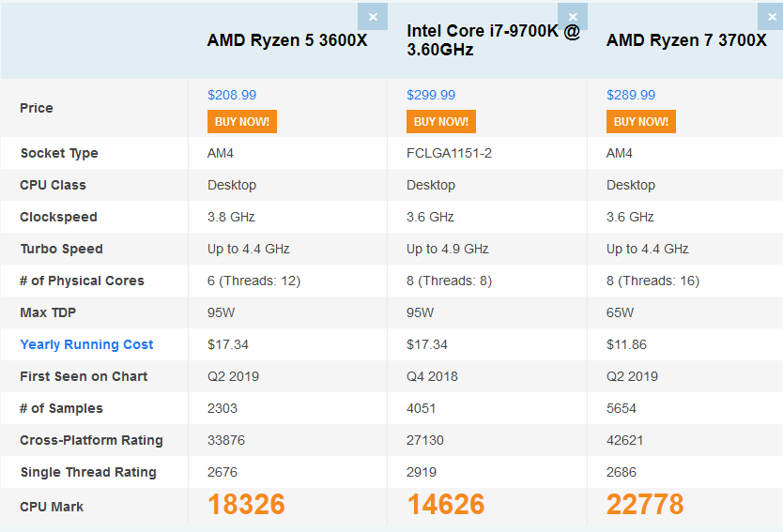Click the First Seen on Chart label

pos(84,376)
